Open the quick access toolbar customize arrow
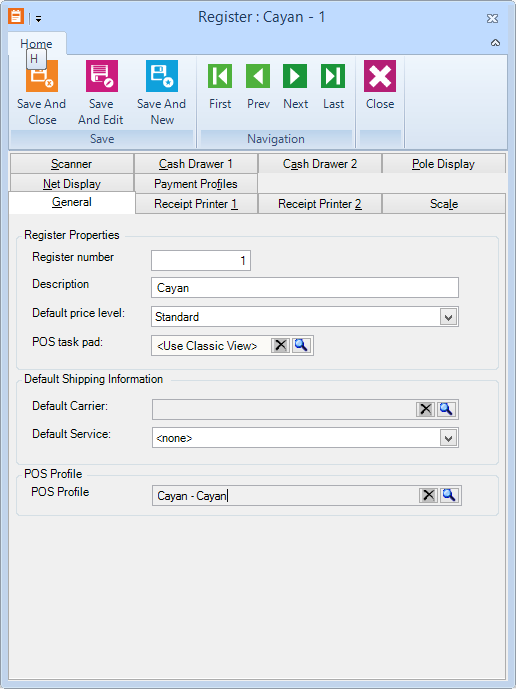This screenshot has height=689, width=516. 39,19
